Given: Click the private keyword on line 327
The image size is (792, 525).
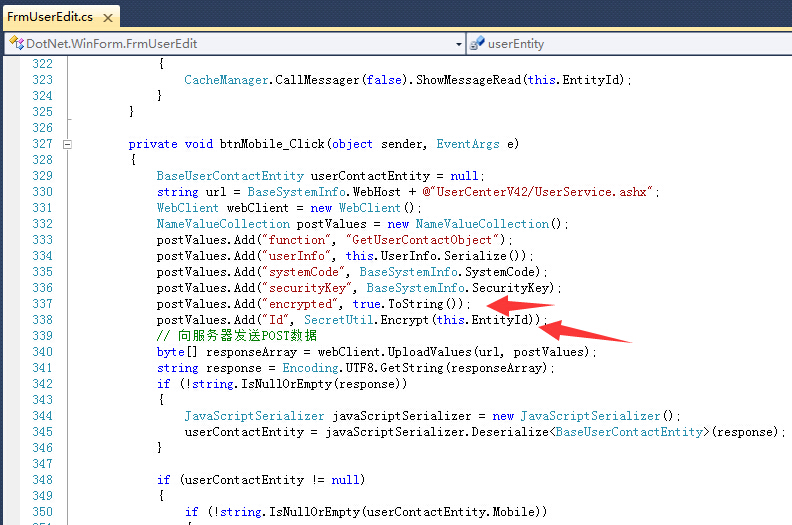Looking at the screenshot, I should click(153, 144).
